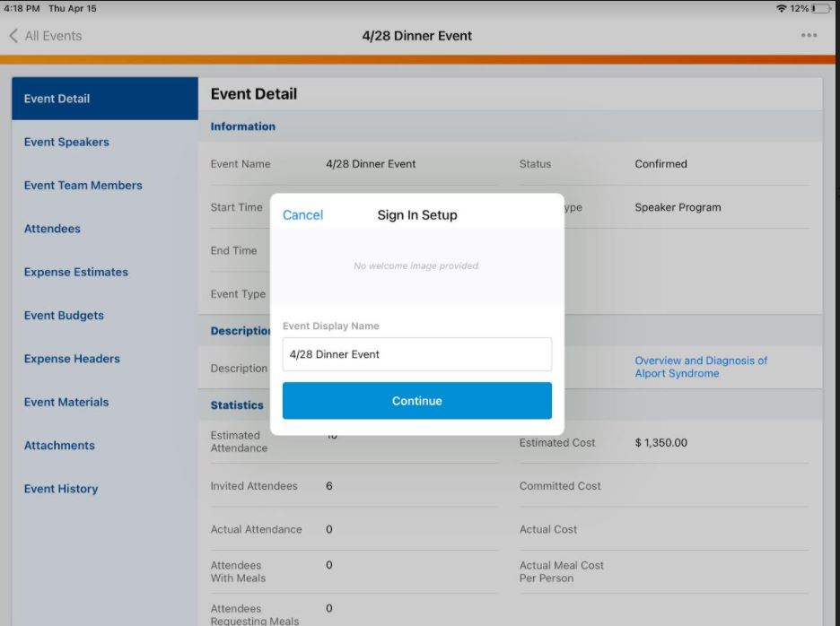Tap the All Events back label
Screen dimensions: 840x626
(53, 36)
